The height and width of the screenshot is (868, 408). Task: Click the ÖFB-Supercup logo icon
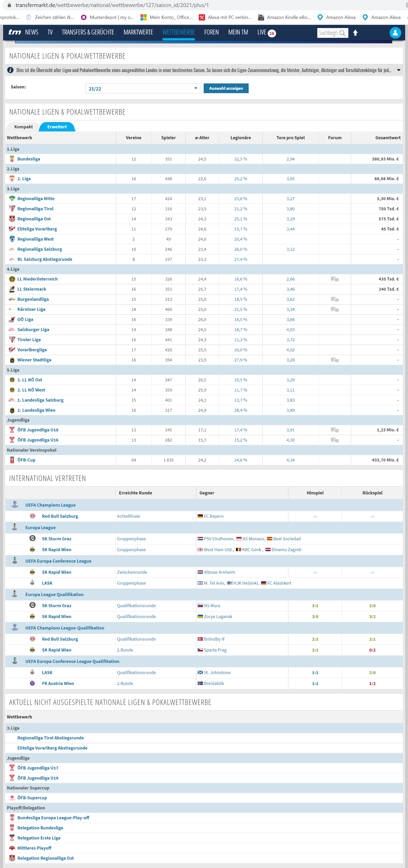(x=12, y=797)
